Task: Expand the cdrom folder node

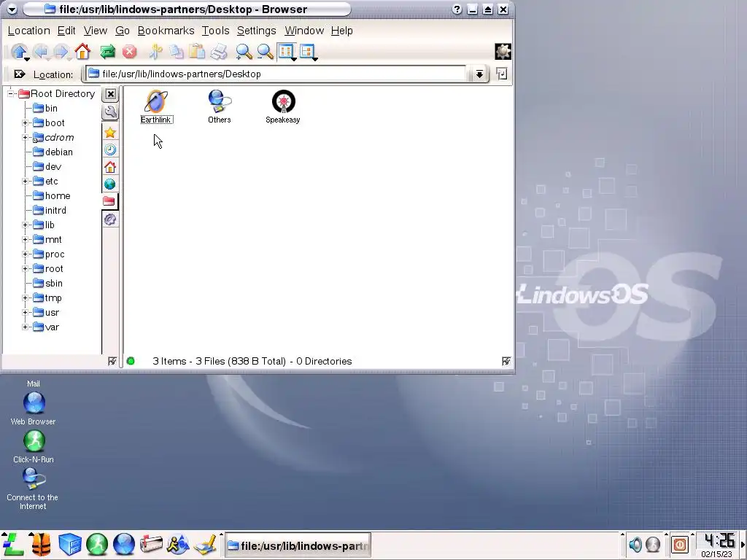Action: click(x=26, y=137)
